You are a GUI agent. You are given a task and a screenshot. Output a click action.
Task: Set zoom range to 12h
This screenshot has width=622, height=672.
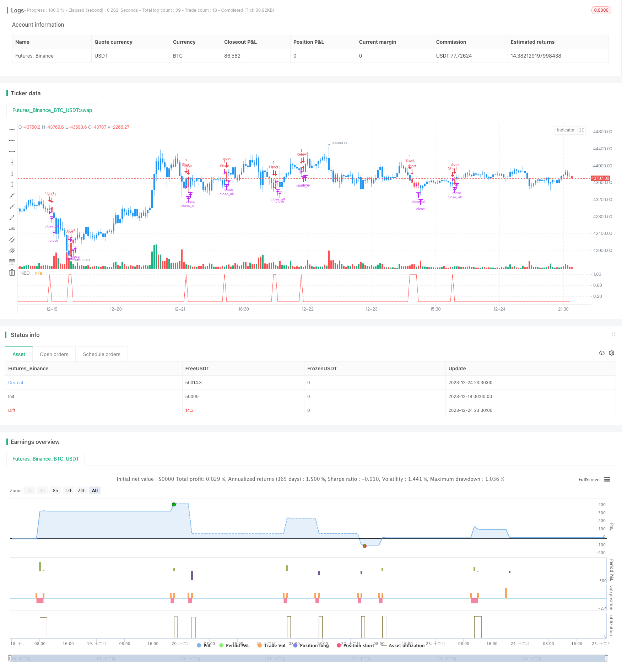click(x=69, y=491)
